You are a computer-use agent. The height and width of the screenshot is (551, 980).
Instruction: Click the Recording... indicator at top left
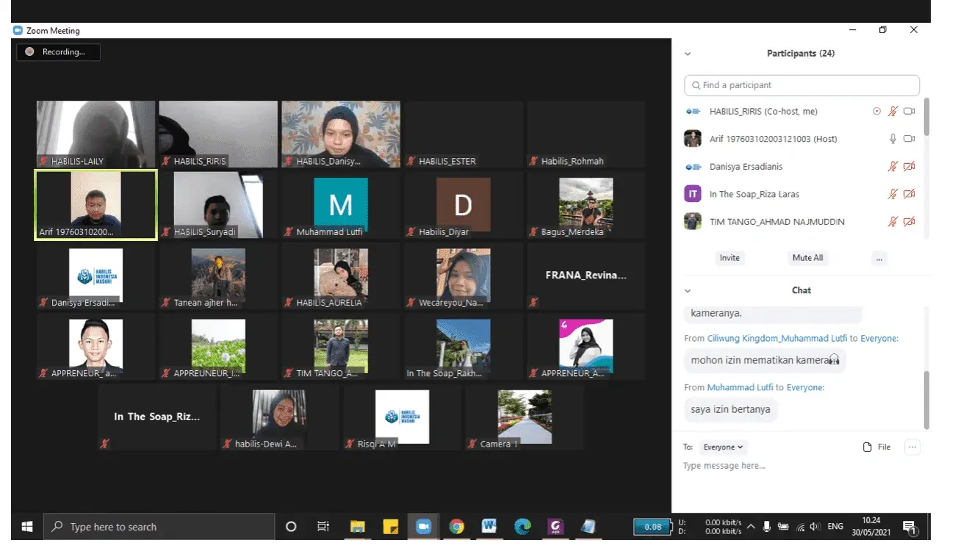pos(58,52)
